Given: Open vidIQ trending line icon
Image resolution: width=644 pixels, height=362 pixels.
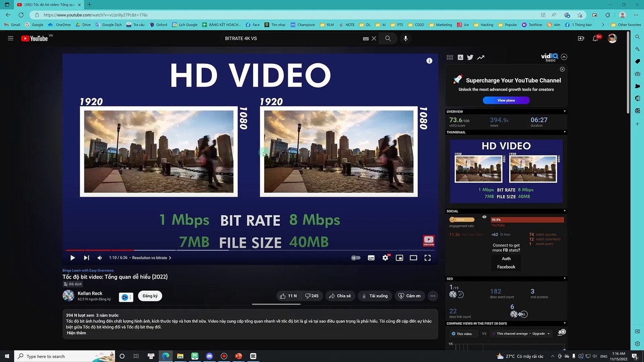Looking at the screenshot, I should point(481,57).
